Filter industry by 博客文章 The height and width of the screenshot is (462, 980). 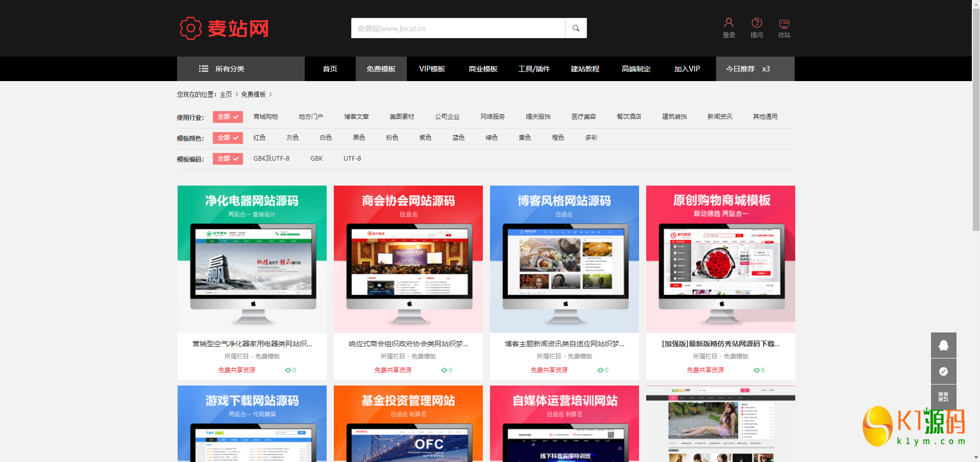click(357, 117)
